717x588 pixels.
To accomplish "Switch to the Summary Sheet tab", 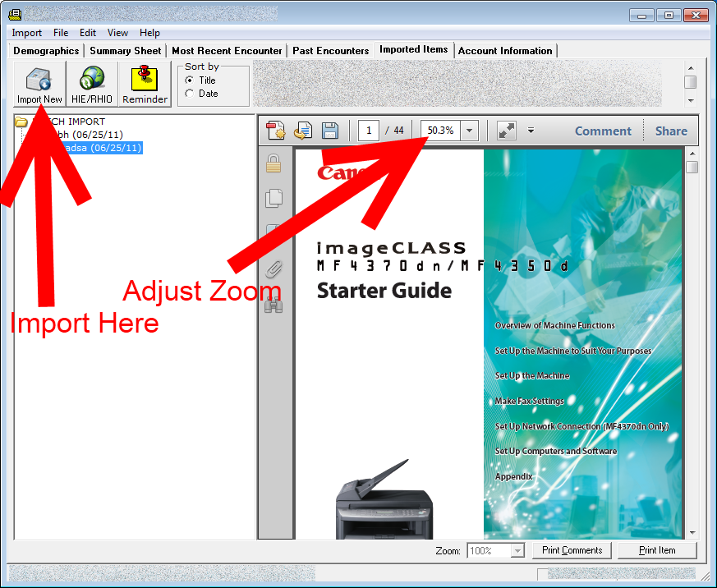I will point(126,51).
